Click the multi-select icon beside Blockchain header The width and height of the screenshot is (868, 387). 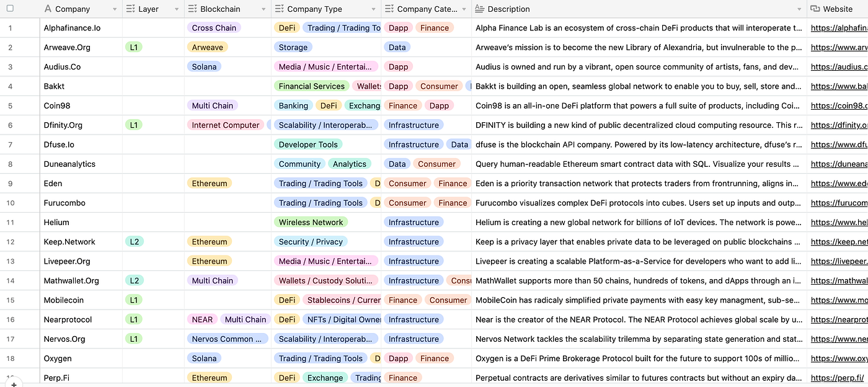coord(192,9)
